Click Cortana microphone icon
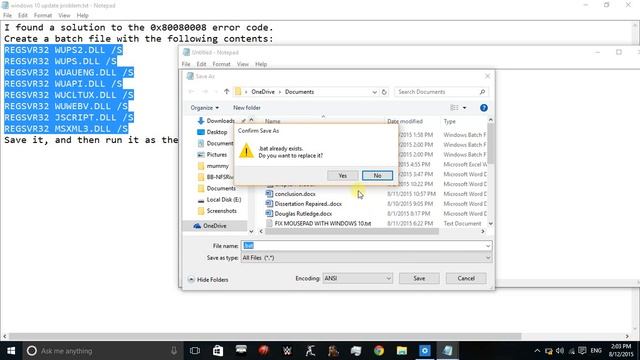The image size is (640, 360). click(x=174, y=351)
